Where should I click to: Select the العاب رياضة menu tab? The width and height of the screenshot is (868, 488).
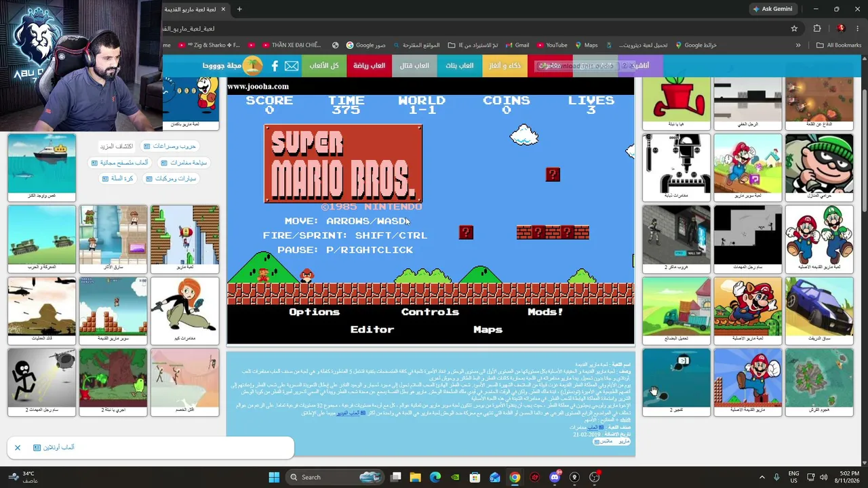click(x=370, y=66)
